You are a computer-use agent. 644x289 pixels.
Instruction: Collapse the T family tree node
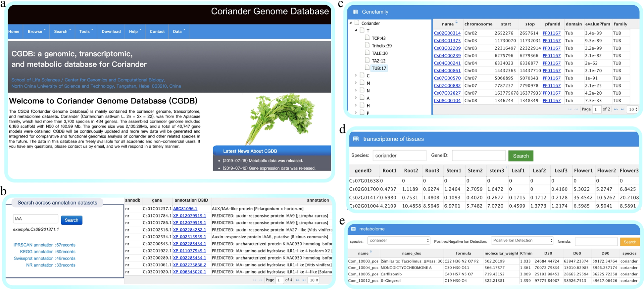click(x=356, y=30)
